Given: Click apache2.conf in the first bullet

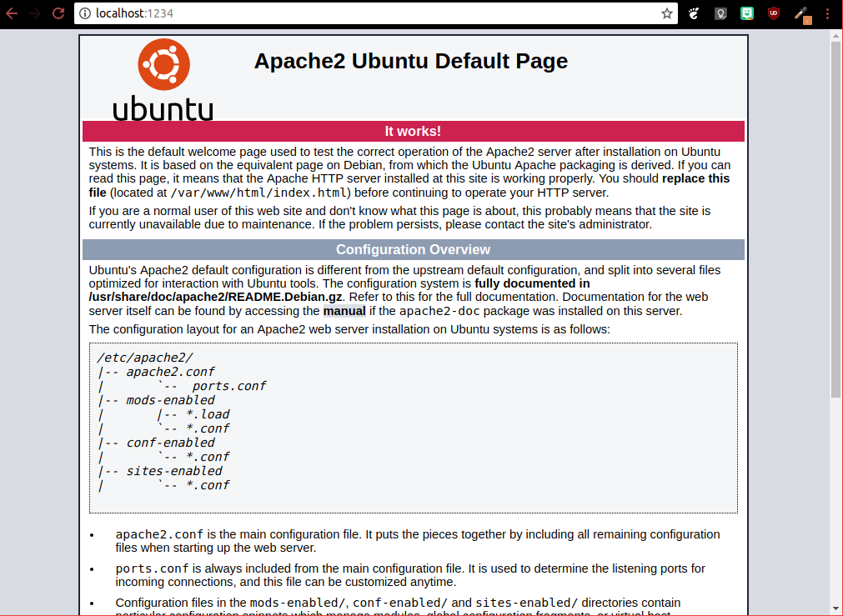Looking at the screenshot, I should pyautogui.click(x=159, y=534).
